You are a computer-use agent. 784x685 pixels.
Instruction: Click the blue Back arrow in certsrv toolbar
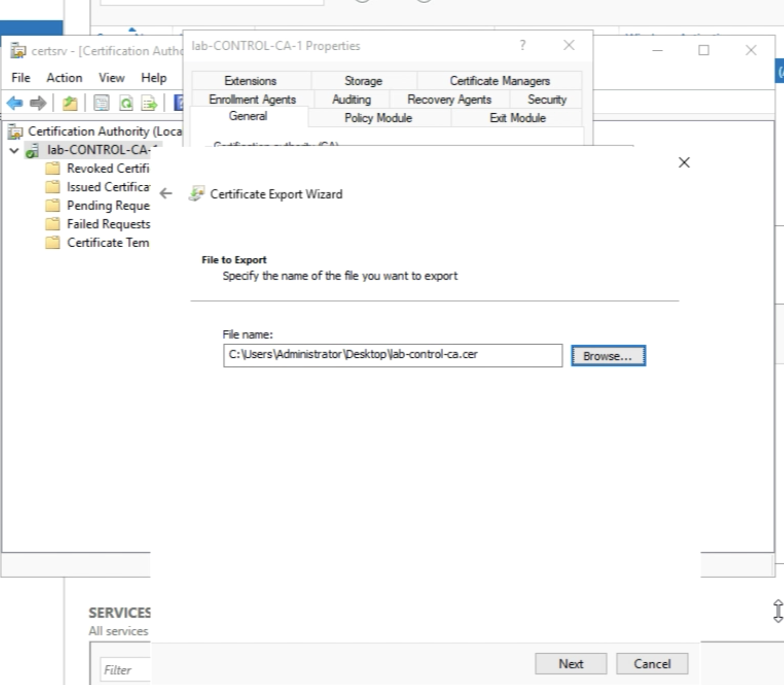[15, 103]
